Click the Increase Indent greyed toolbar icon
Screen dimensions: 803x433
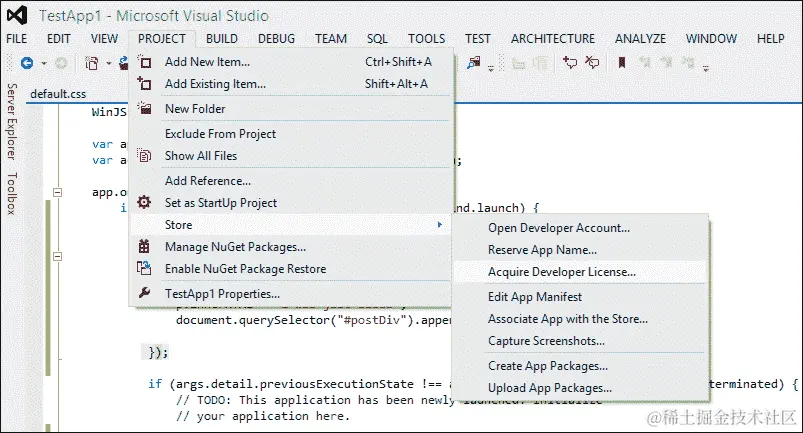click(x=540, y=63)
